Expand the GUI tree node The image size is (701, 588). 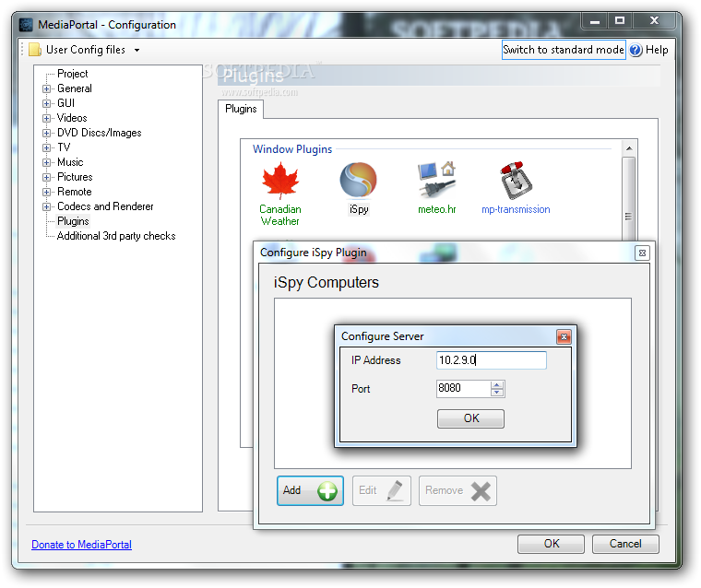click(46, 103)
